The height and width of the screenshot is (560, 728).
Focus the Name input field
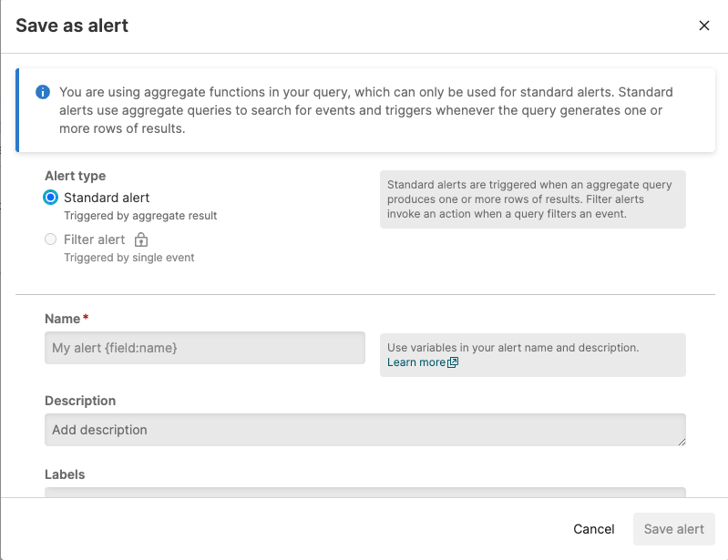[x=204, y=348]
